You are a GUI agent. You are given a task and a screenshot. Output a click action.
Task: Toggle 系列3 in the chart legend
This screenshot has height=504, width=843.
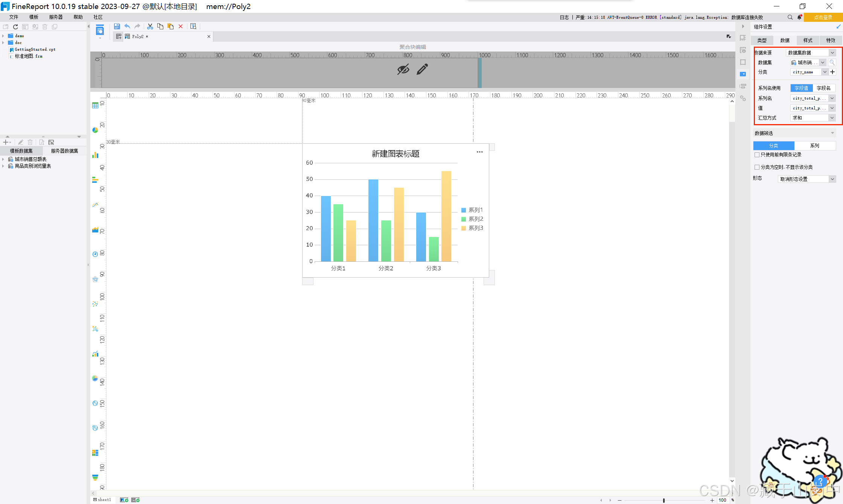coord(472,228)
